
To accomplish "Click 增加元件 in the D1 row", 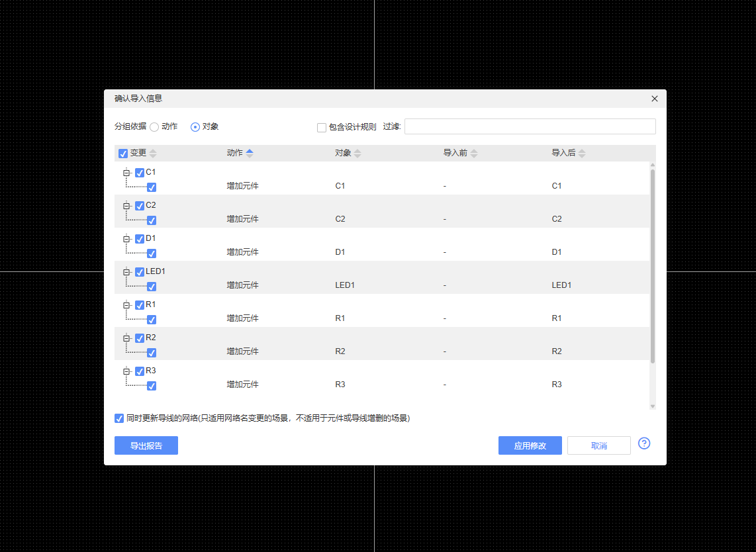I will click(242, 252).
